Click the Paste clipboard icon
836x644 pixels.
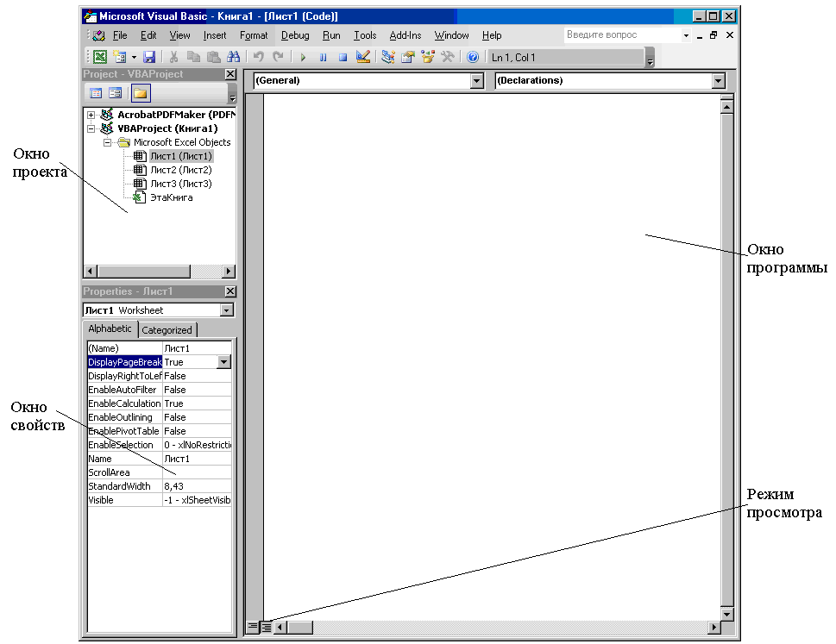coord(213,57)
